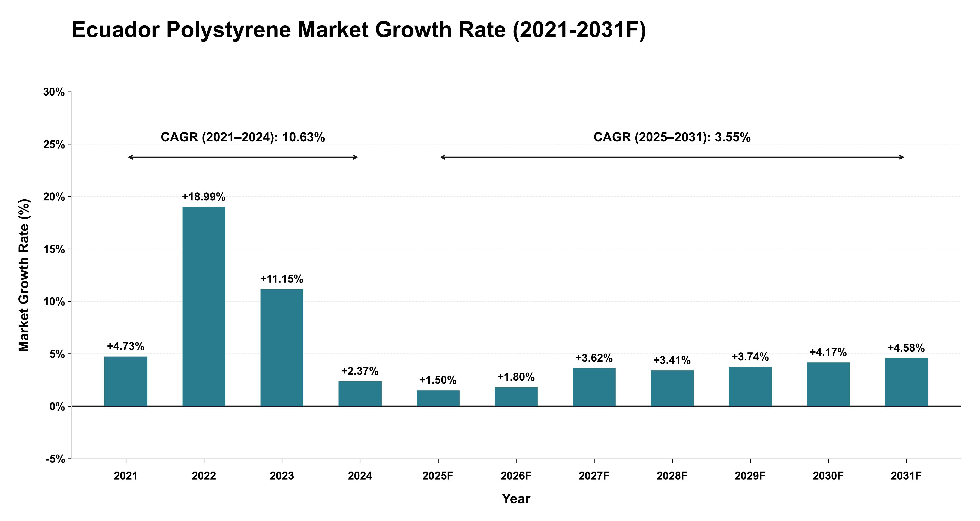The width and height of the screenshot is (980, 521).
Task: Click the '2023' x-axis label
Action: tap(282, 476)
